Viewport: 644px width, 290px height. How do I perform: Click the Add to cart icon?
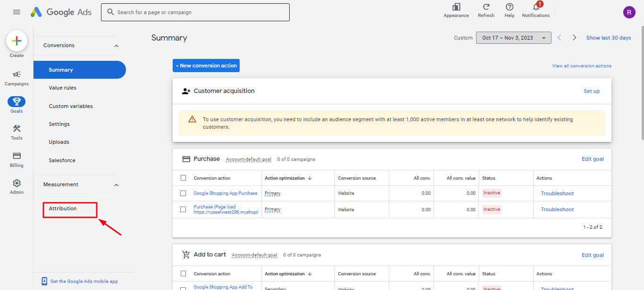coord(186,255)
